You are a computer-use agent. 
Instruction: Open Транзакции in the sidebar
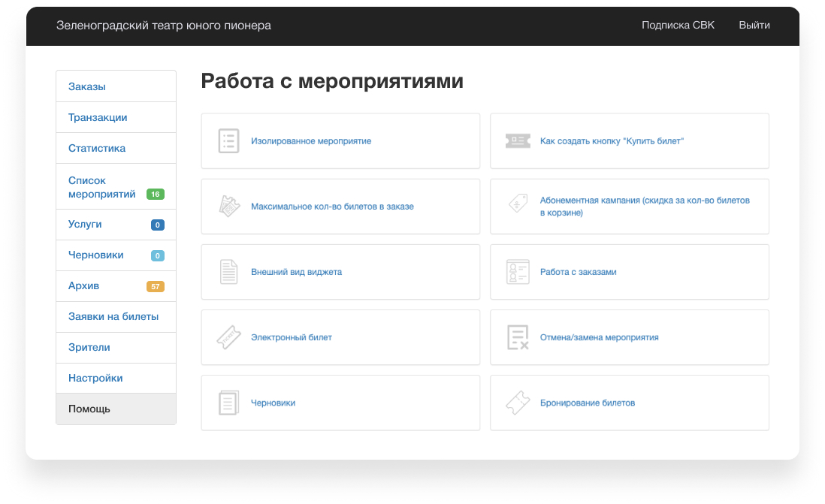point(116,117)
